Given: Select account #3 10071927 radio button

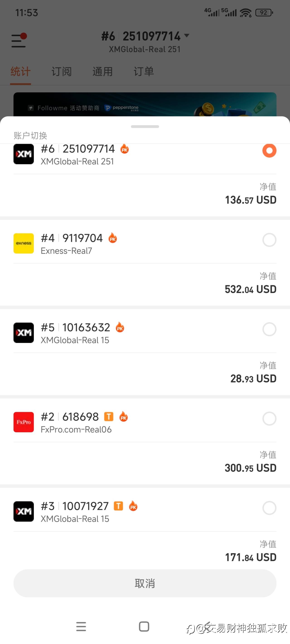Looking at the screenshot, I should 269,508.
